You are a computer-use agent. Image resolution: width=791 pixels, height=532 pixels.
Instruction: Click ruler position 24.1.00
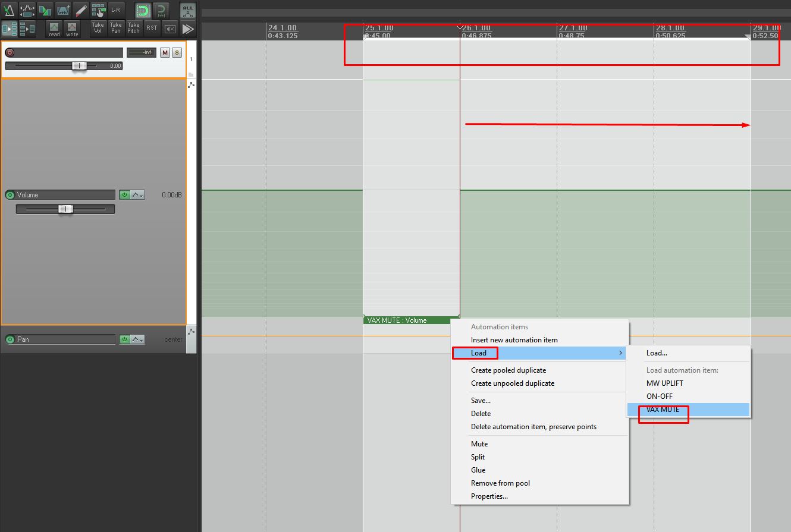[x=282, y=28]
